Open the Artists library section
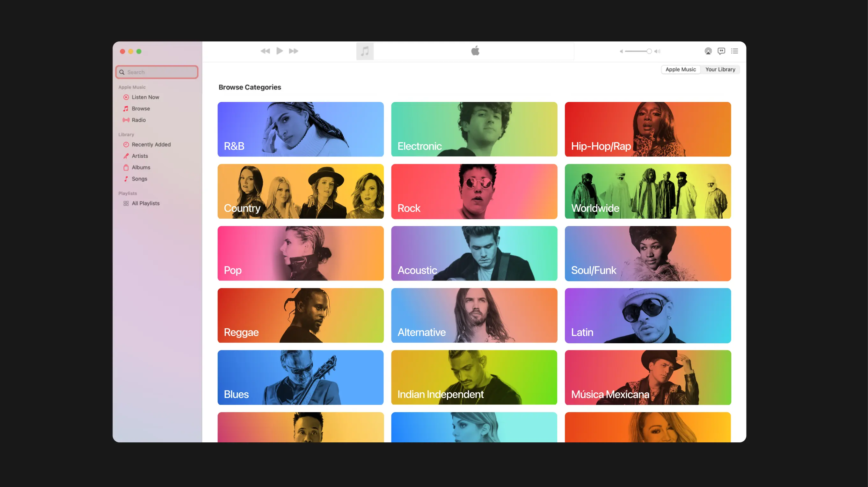Screen dimensions: 868x487 pos(140,156)
